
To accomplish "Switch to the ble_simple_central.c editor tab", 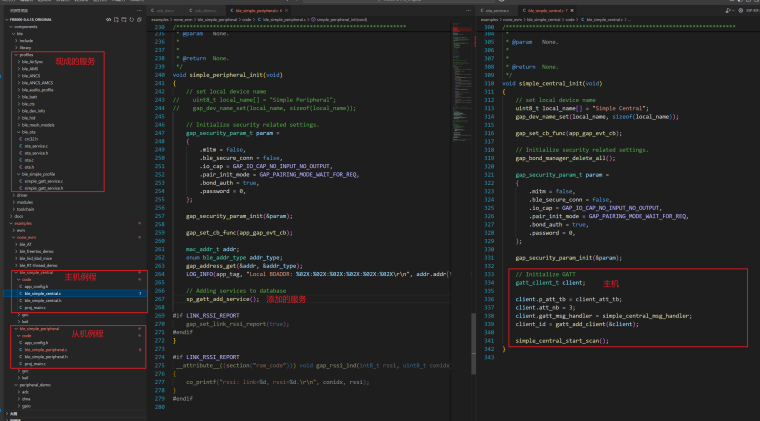I will click(x=547, y=10).
